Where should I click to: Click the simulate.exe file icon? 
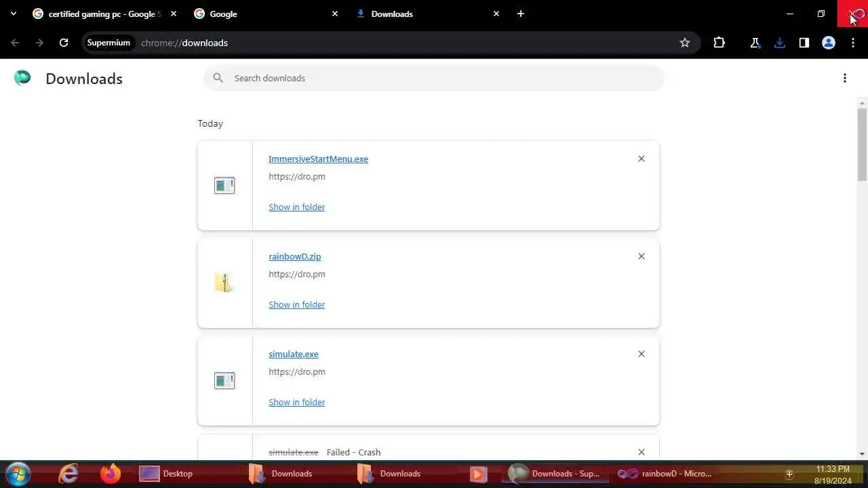coord(224,380)
